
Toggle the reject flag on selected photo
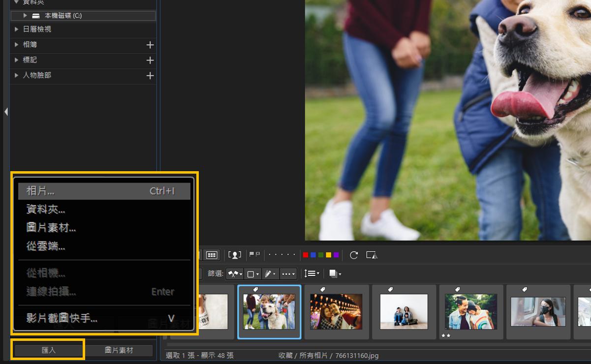[258, 254]
